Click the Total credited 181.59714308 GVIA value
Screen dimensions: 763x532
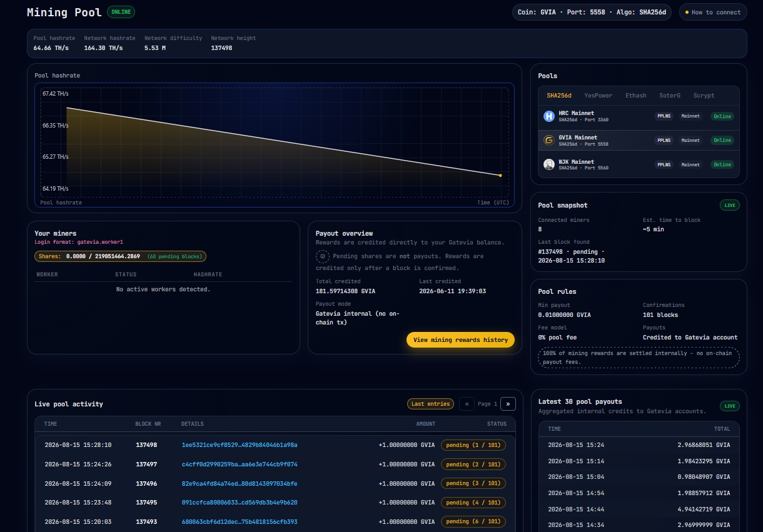pos(345,291)
